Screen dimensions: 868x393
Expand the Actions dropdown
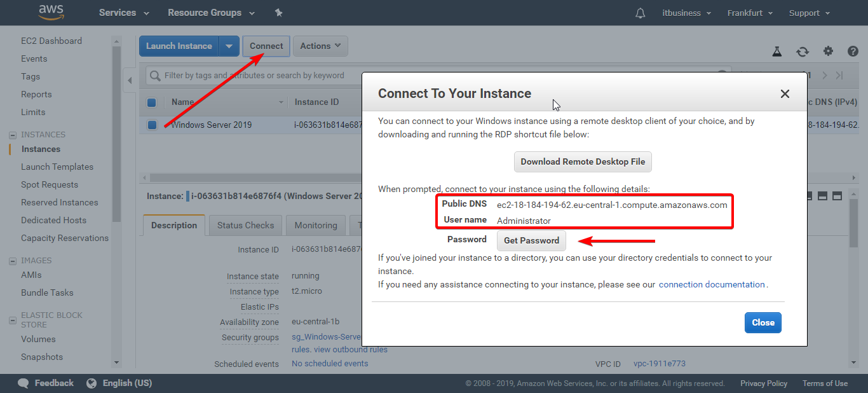coord(320,46)
